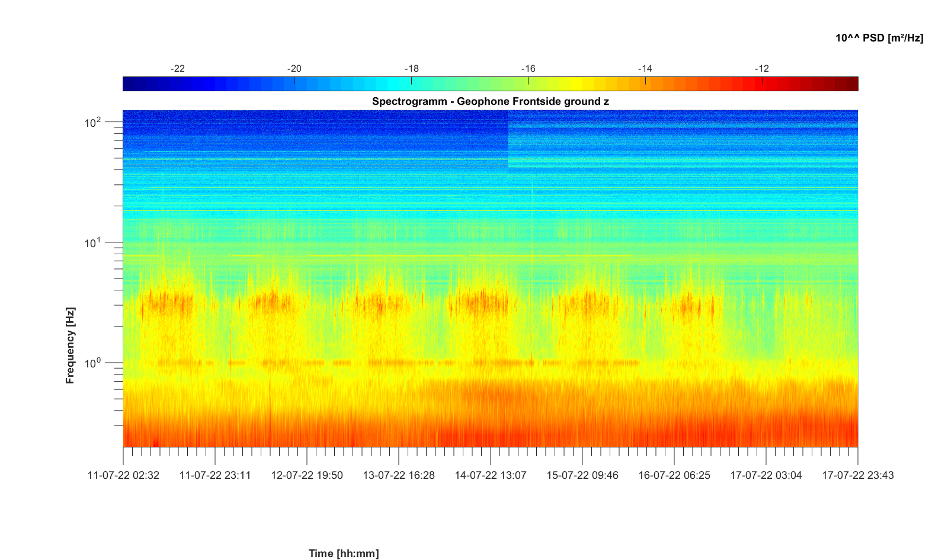Select the -12 colorbar tick label

coord(761,69)
